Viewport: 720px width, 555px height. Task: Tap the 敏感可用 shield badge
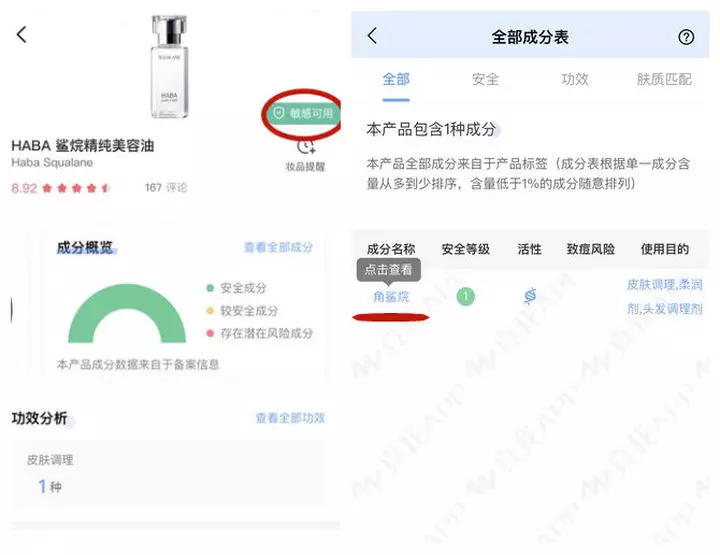point(304,113)
